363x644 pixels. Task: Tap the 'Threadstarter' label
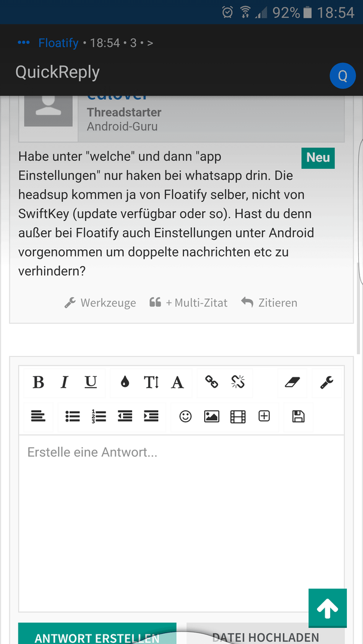pyautogui.click(x=124, y=112)
